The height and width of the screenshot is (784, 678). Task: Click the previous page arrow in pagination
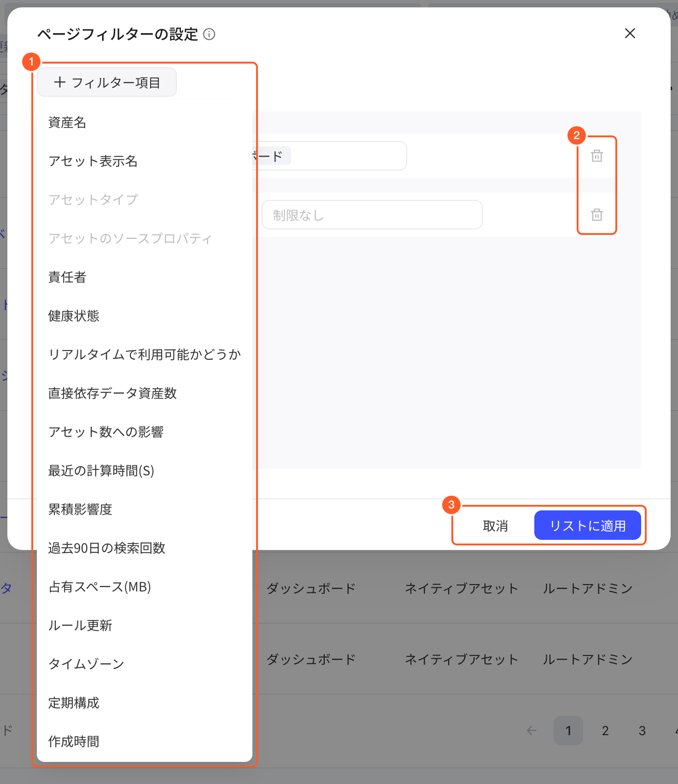point(532,731)
